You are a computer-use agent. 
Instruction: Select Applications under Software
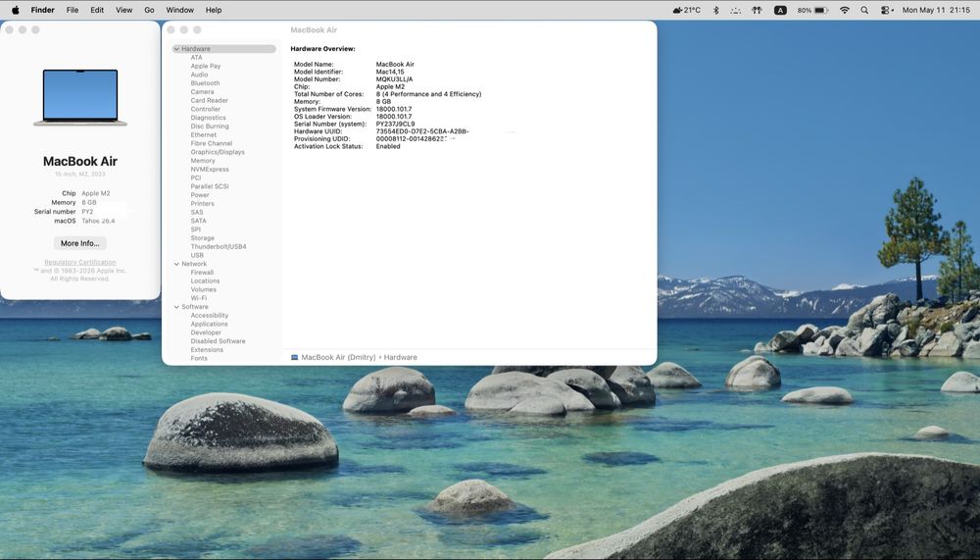(x=209, y=324)
